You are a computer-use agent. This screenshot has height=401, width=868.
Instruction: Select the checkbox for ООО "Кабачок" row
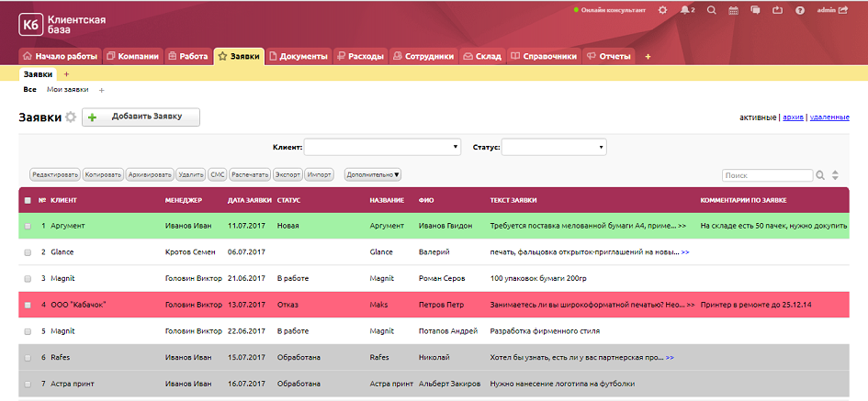[28, 304]
